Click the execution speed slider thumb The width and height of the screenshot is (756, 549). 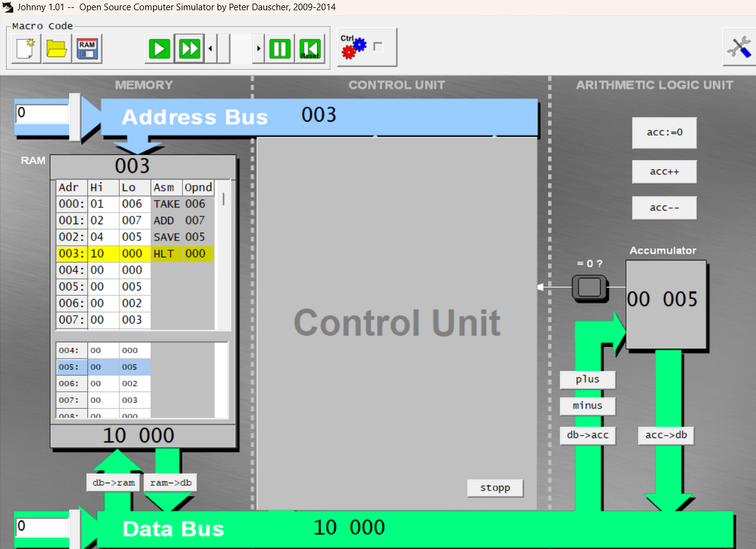point(223,48)
